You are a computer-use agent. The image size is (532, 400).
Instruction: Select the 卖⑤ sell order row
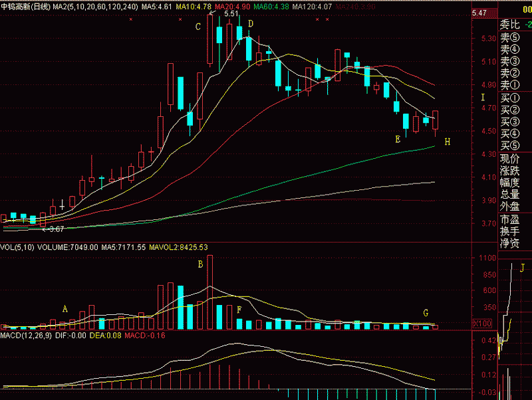click(x=509, y=38)
